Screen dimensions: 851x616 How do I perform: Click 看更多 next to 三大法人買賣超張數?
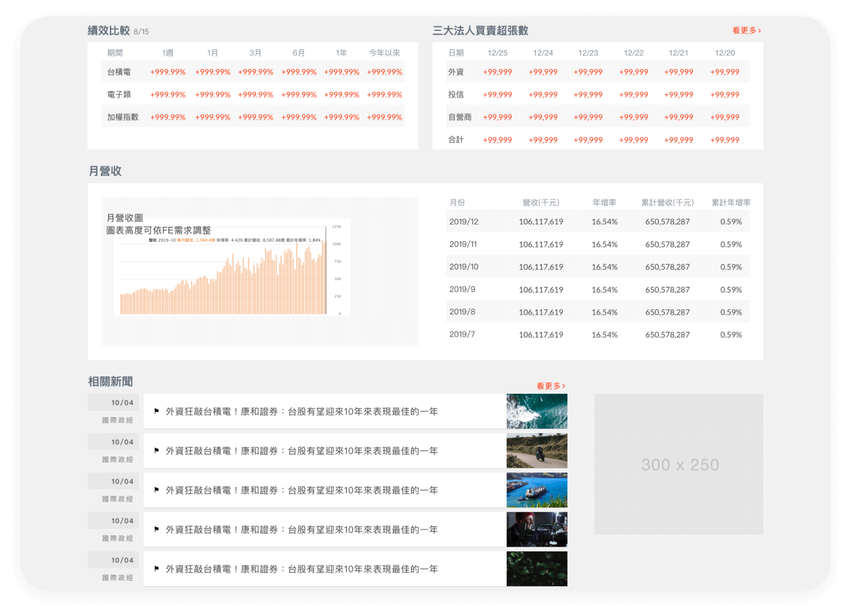[x=746, y=31]
